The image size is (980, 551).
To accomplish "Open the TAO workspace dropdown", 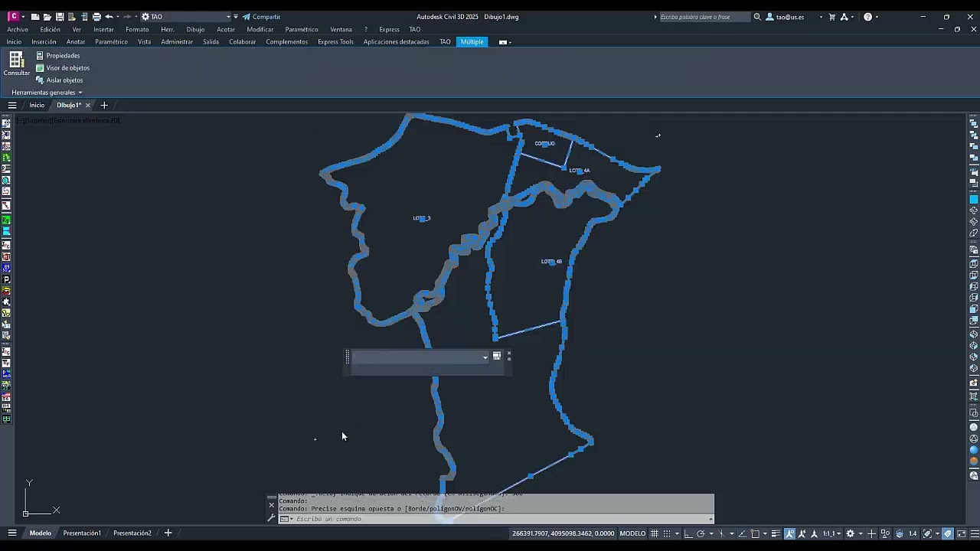I will pyautogui.click(x=228, y=17).
